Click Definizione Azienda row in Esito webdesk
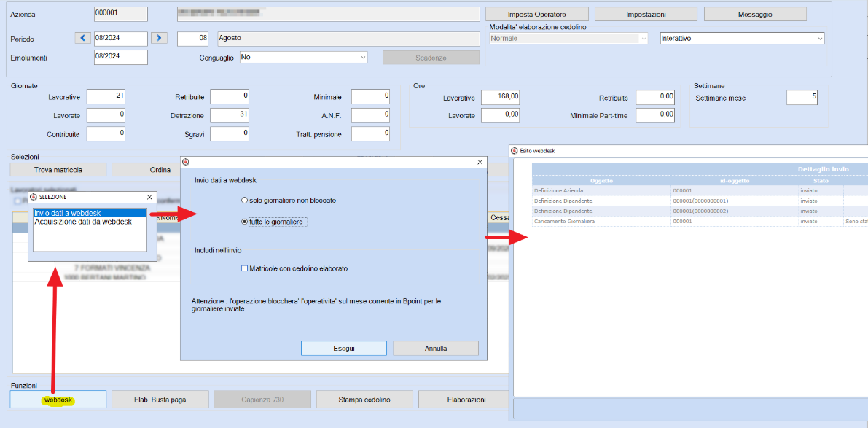 [x=700, y=190]
